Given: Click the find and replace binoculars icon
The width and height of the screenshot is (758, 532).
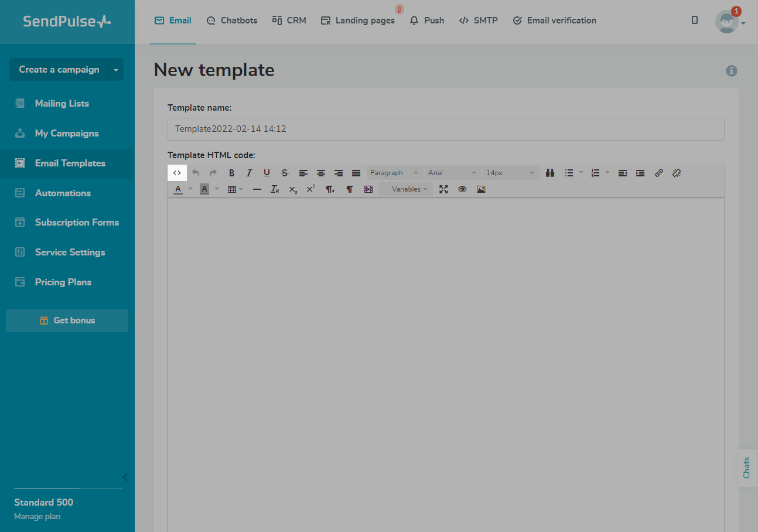Looking at the screenshot, I should [x=550, y=173].
